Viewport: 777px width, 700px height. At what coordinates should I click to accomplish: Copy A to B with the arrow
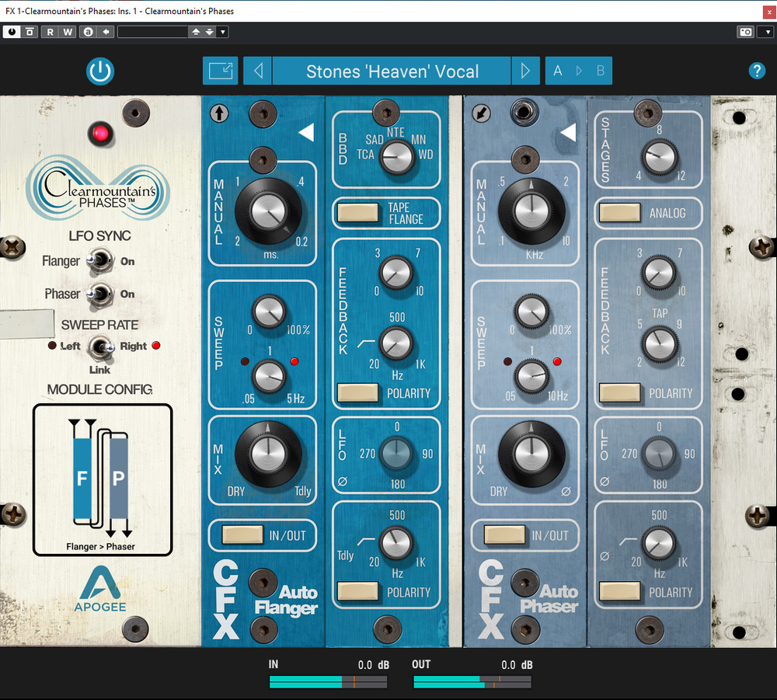pyautogui.click(x=579, y=71)
